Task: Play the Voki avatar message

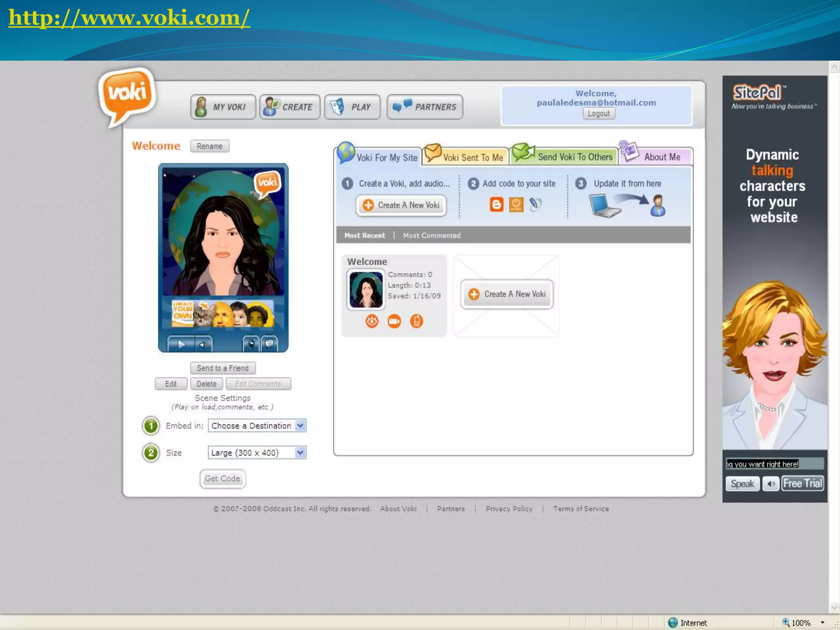Action: point(181,344)
